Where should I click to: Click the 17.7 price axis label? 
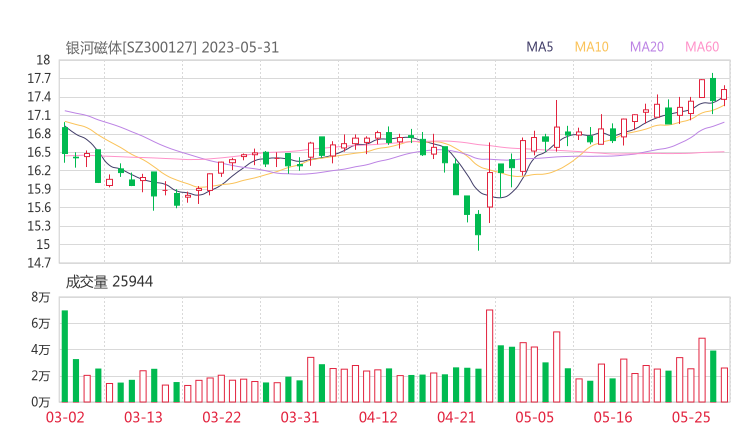[x=39, y=78]
